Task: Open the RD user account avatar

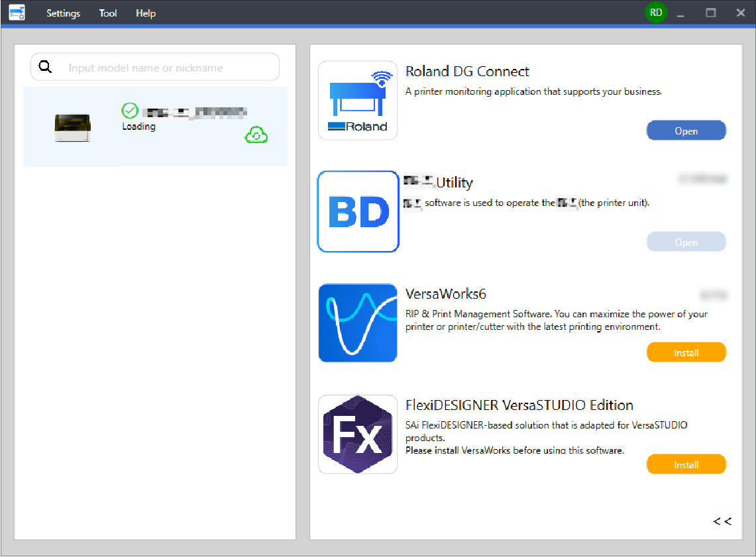Action: [656, 13]
